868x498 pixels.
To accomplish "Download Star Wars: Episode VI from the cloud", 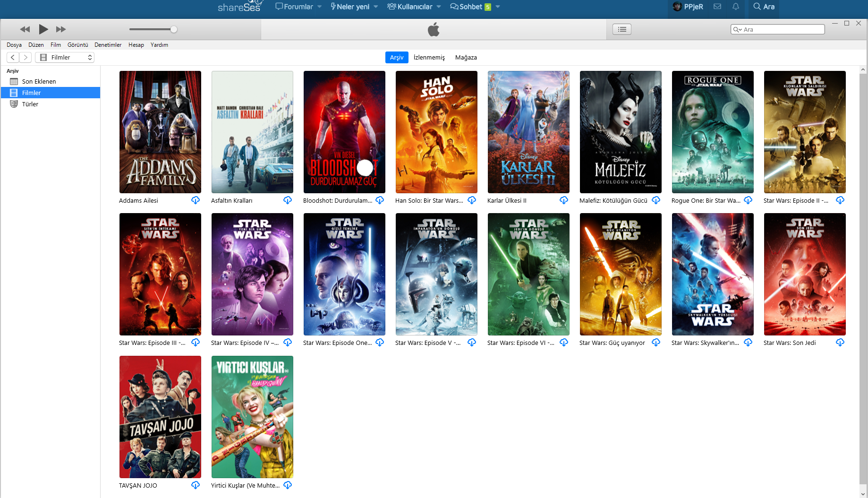I will 564,343.
